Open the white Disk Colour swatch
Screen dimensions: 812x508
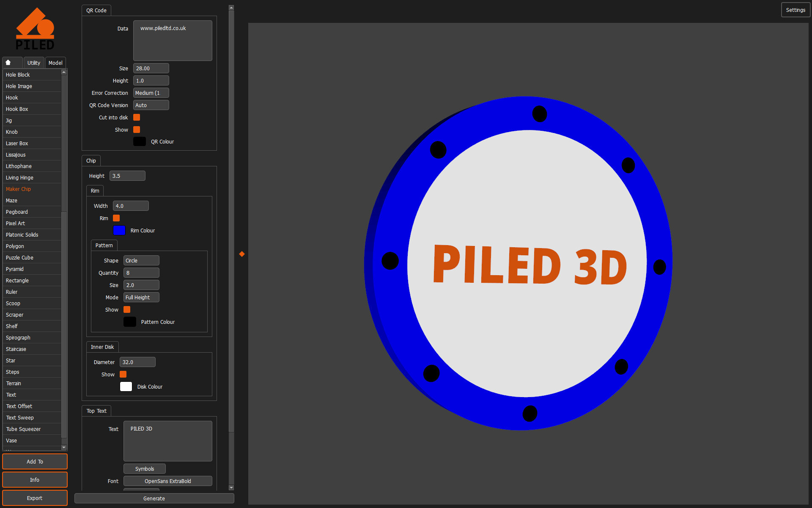point(126,387)
